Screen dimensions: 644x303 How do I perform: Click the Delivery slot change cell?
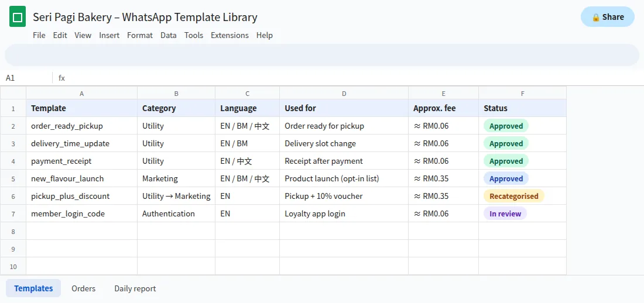tap(344, 143)
